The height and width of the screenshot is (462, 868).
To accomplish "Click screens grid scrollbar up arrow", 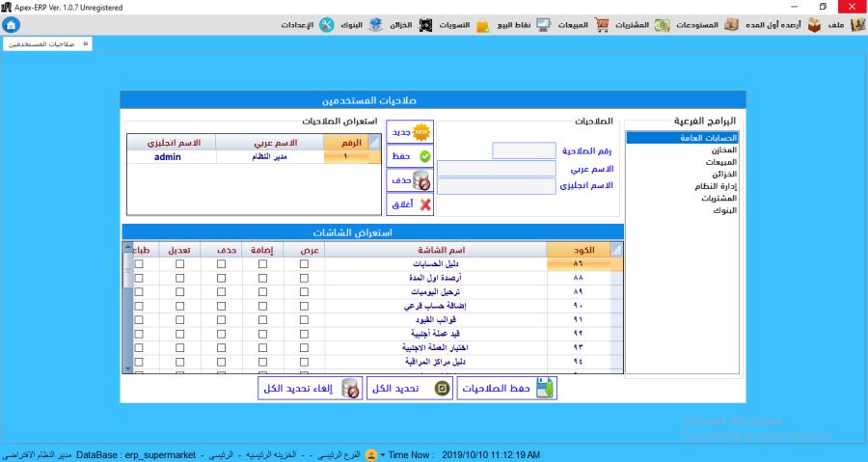I will coord(128,247).
